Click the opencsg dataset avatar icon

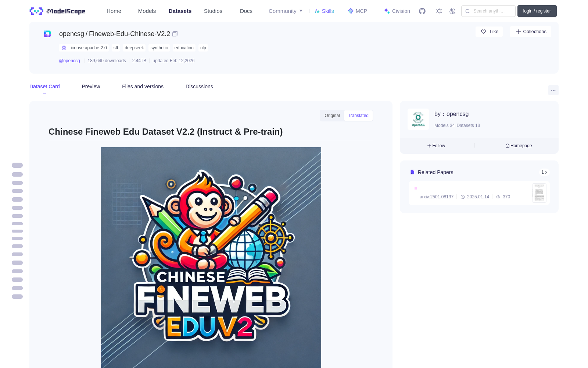[x=47, y=34]
